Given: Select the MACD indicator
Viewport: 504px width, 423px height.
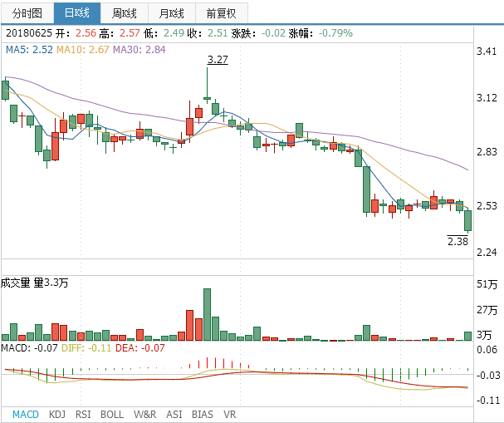Looking at the screenshot, I should [x=26, y=414].
